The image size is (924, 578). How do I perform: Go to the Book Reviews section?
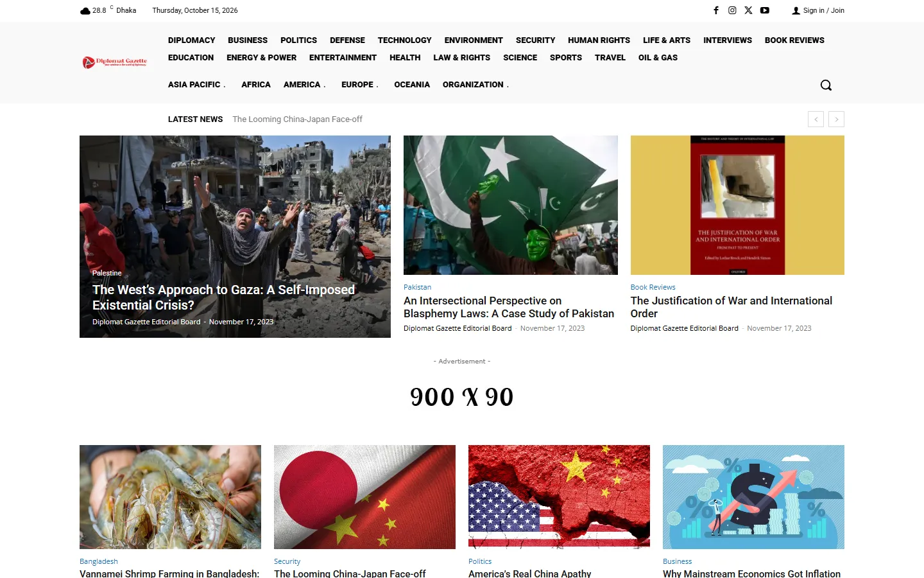[794, 40]
